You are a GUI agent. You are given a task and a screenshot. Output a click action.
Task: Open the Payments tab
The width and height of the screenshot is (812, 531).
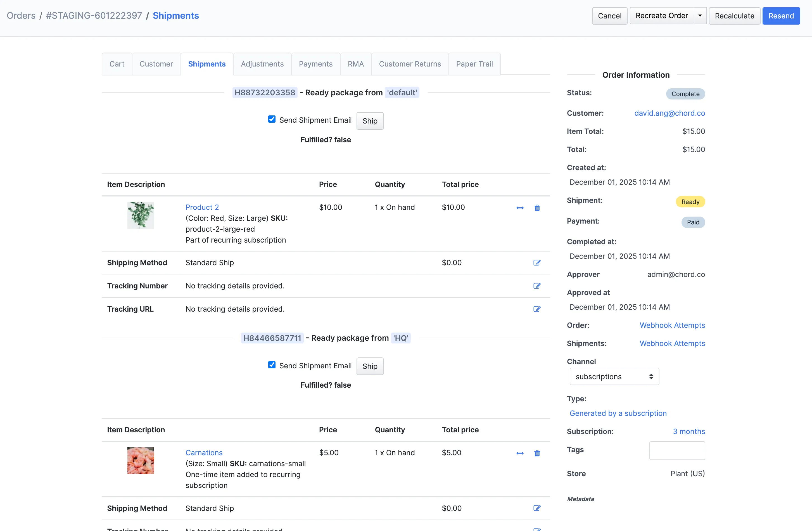(315, 64)
